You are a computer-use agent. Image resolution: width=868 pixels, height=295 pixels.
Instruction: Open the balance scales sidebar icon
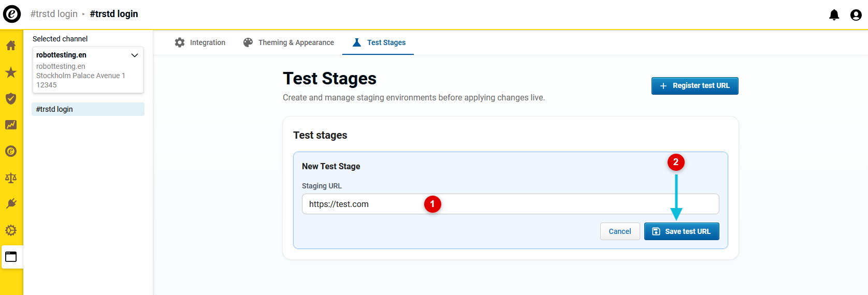coord(11,178)
